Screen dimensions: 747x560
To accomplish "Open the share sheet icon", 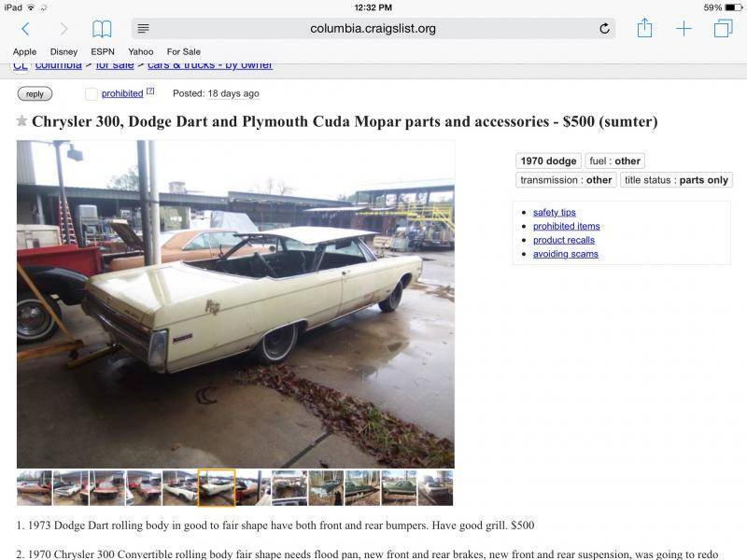I will (x=644, y=28).
